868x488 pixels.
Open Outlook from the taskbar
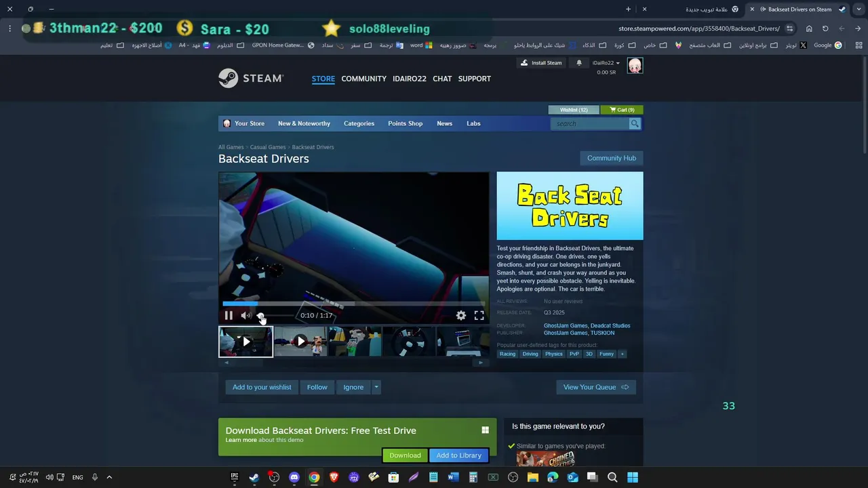(572, 477)
